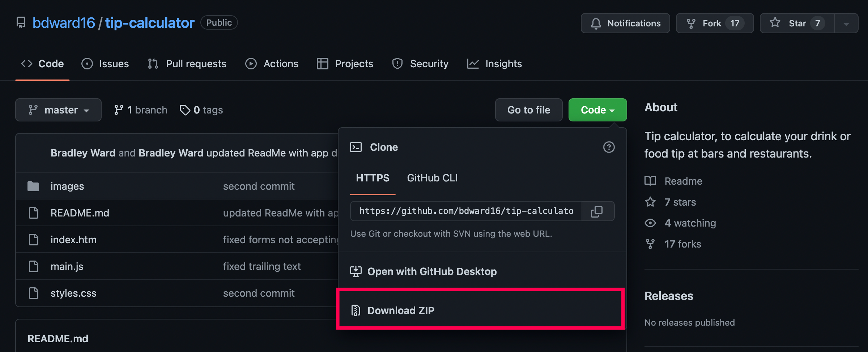Copy the clone URL with clipboard icon
Screen dimensions: 868x352
tap(597, 211)
